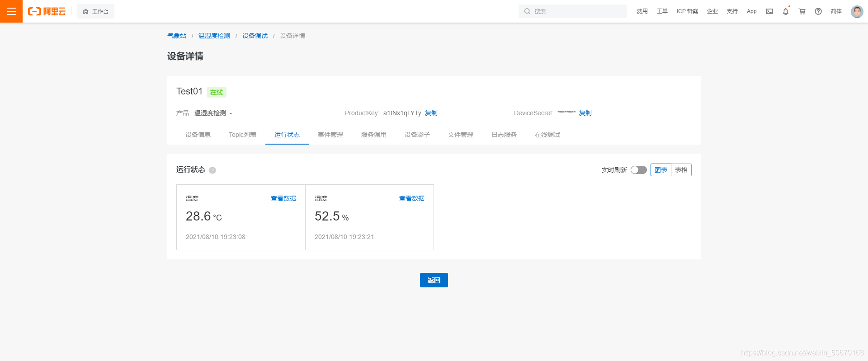Switch to the 设备影子 tab
This screenshot has width=868, height=361.
[x=417, y=135]
